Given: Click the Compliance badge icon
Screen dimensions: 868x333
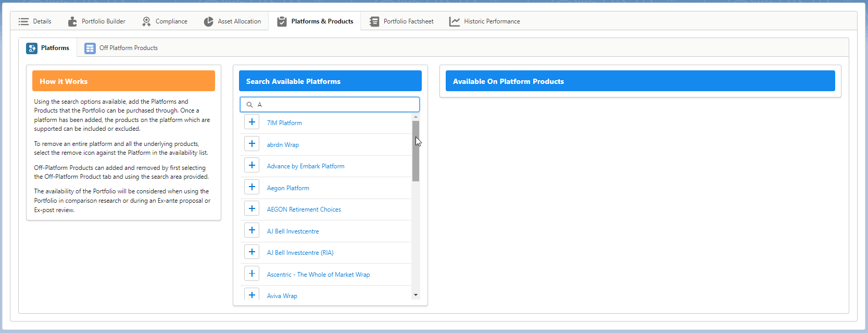Looking at the screenshot, I should click(146, 21).
